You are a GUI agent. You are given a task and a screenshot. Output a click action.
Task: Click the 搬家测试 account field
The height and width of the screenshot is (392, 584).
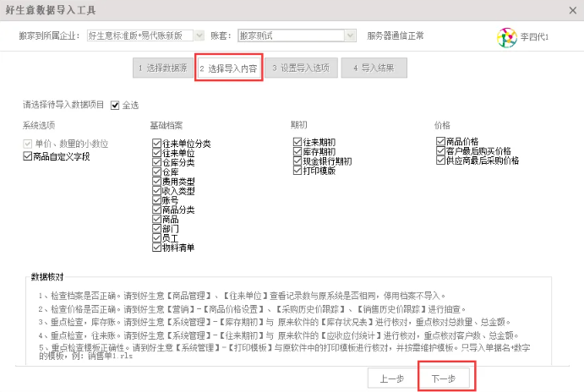[292, 35]
